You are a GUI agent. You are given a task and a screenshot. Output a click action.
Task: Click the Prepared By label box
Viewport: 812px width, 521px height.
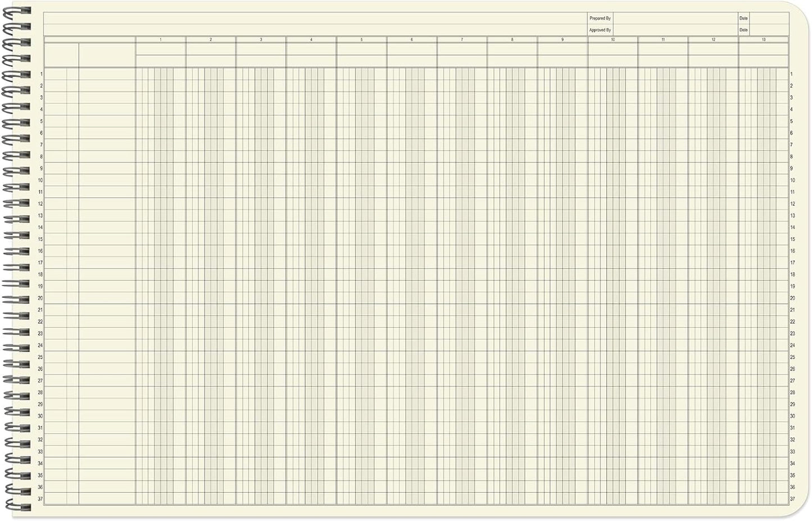599,17
